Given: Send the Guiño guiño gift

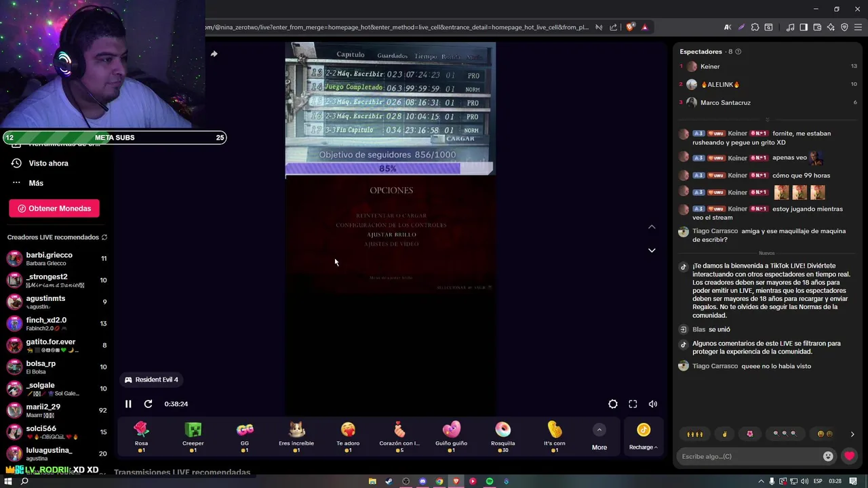Looking at the screenshot, I should click(x=451, y=436).
